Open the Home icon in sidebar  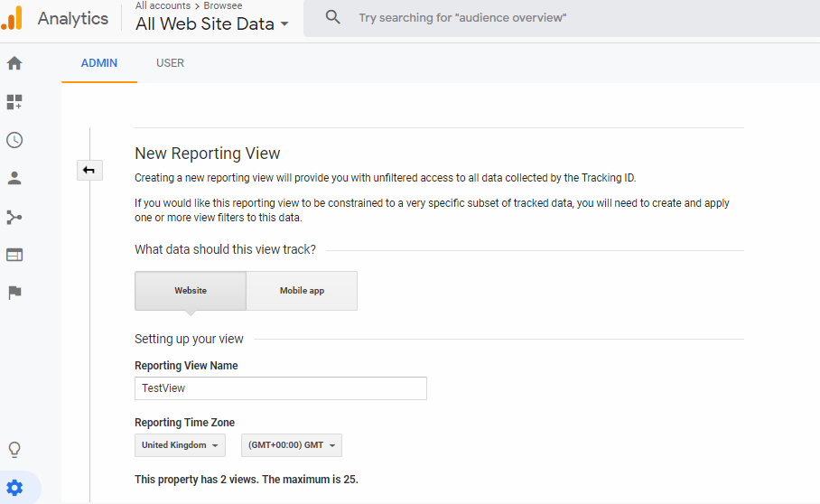point(14,63)
